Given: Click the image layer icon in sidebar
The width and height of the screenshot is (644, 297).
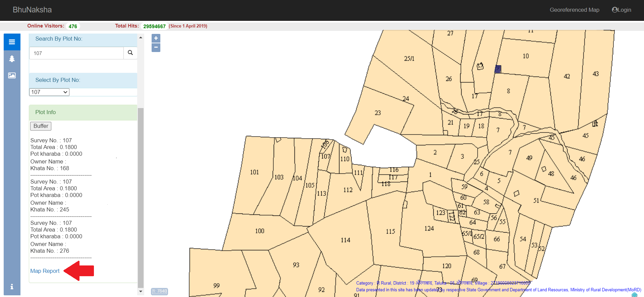Looking at the screenshot, I should 12,76.
